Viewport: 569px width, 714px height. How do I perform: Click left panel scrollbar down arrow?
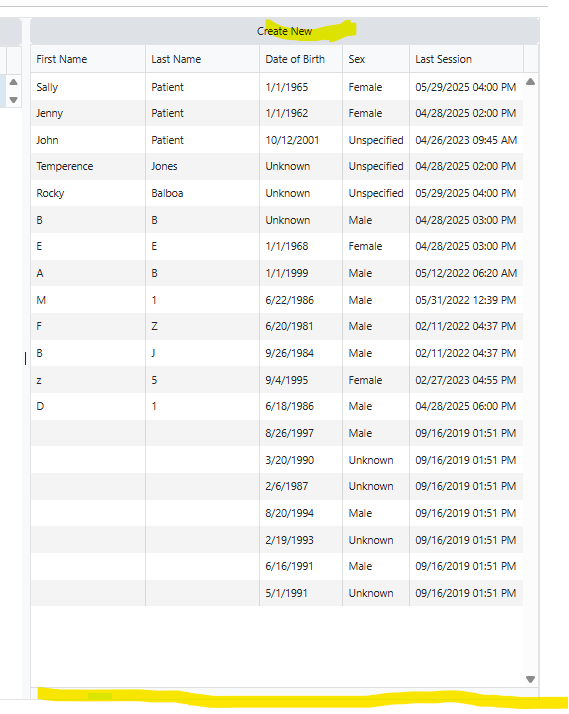pyautogui.click(x=14, y=100)
